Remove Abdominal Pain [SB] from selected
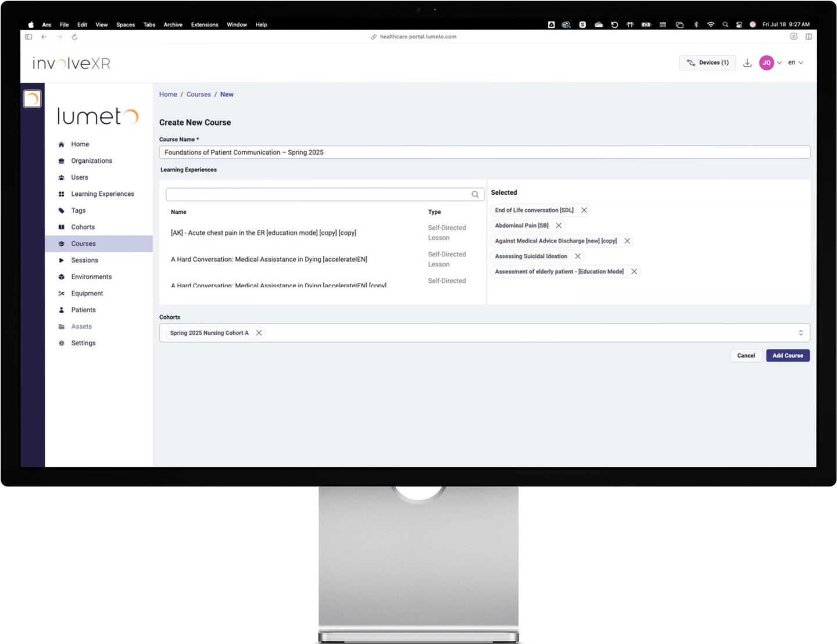The image size is (837, 644). coord(559,226)
